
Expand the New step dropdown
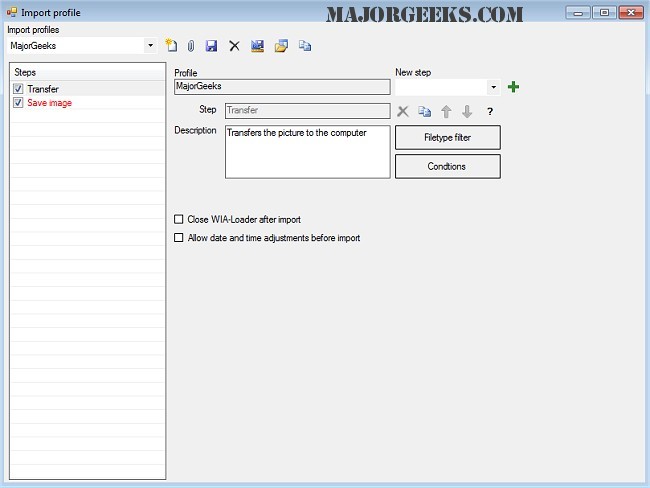click(493, 87)
